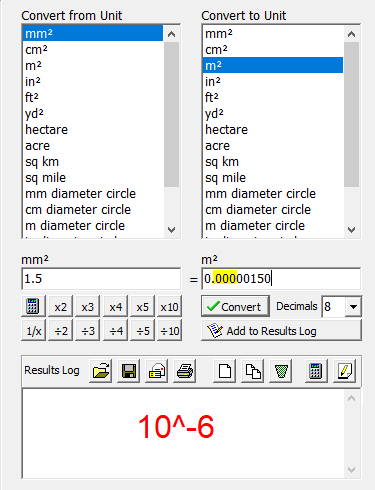Viewport: 375px width, 490px height.
Task: Select yd² in Convert from list
Action: click(x=93, y=113)
